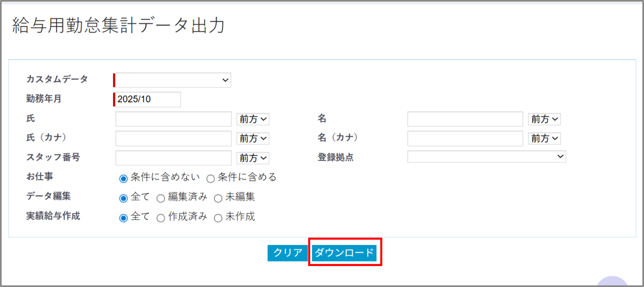Open the 前方 dropdown beside 名（カナ）
644x287 pixels.
coord(544,138)
